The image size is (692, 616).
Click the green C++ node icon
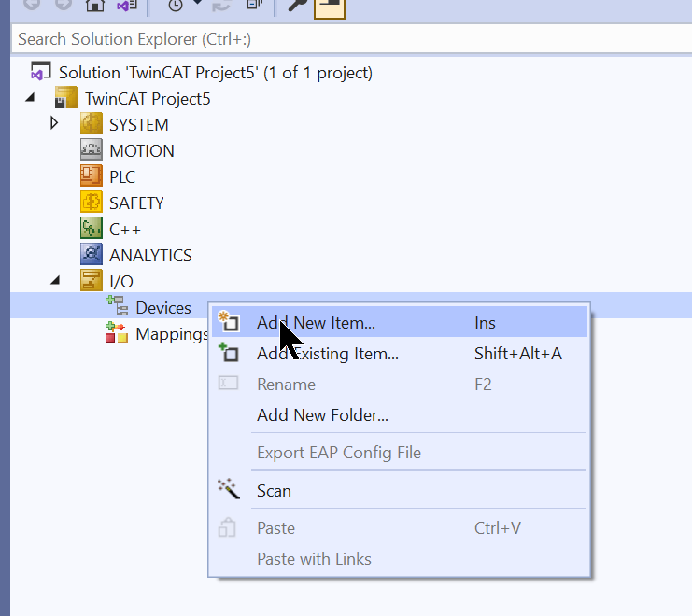[x=92, y=229]
